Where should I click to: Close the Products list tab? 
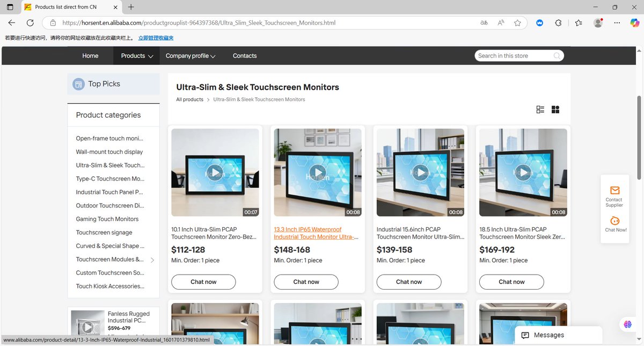tap(115, 7)
